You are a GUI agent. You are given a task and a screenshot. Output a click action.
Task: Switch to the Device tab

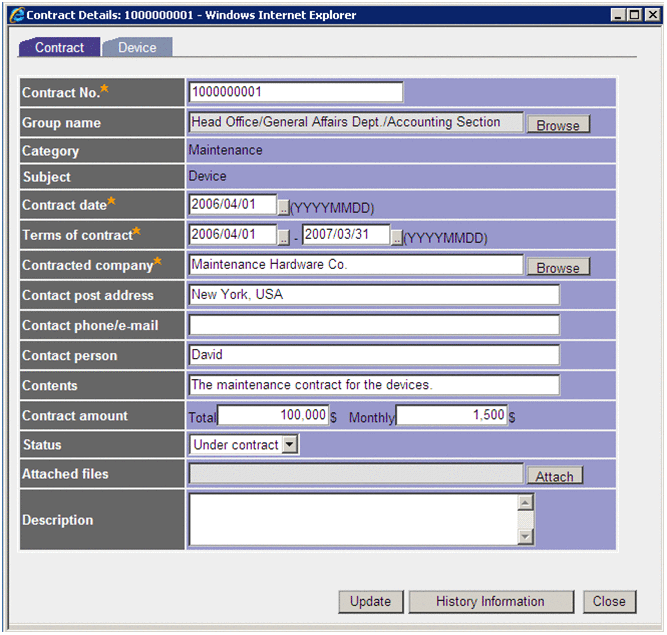tap(137, 47)
